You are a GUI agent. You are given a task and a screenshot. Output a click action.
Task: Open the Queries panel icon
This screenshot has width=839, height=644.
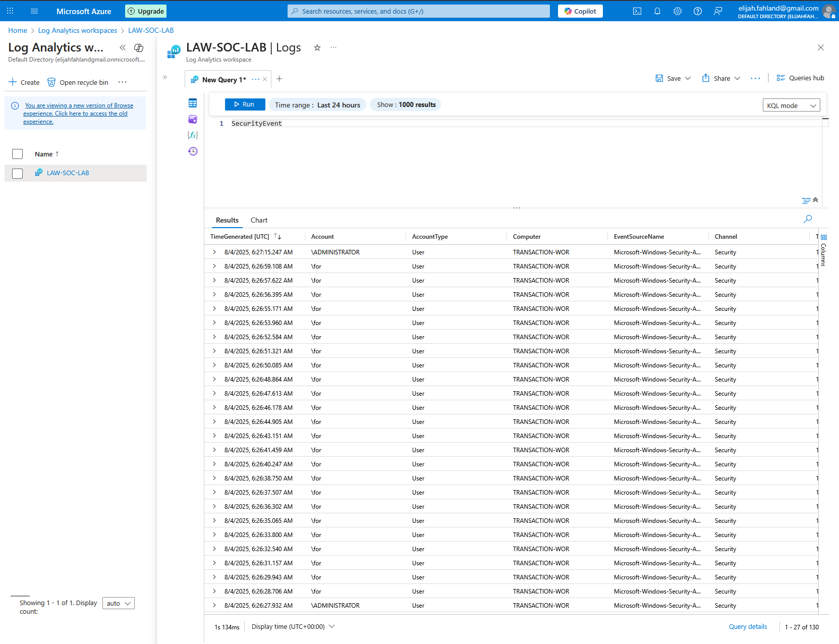(193, 119)
